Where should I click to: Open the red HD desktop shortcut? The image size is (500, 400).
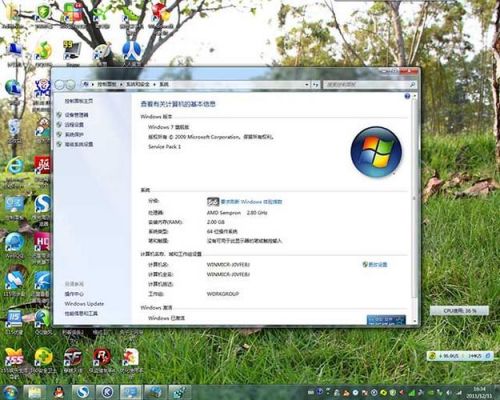point(43,242)
